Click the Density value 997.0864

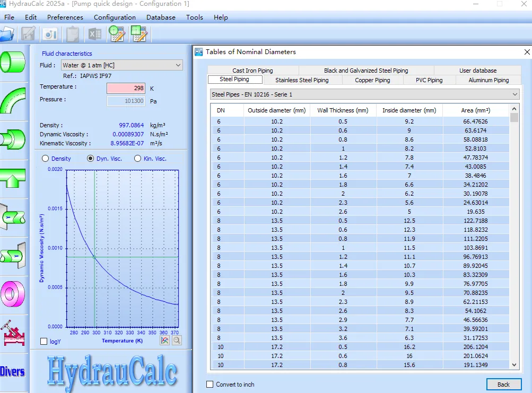click(132, 125)
